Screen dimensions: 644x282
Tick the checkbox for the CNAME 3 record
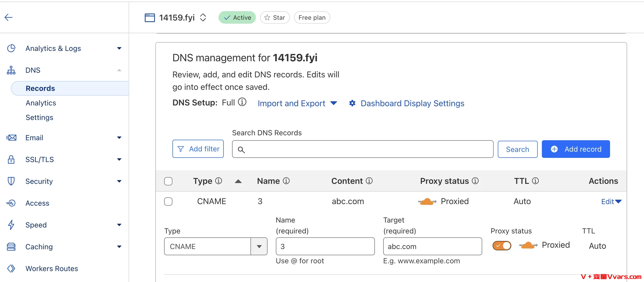click(168, 202)
